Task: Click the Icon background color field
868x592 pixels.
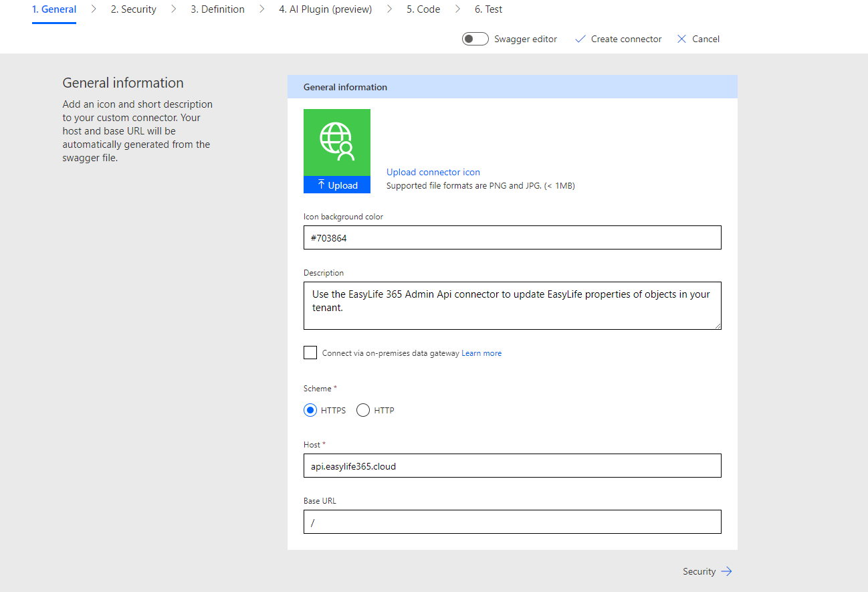Action: click(x=512, y=237)
